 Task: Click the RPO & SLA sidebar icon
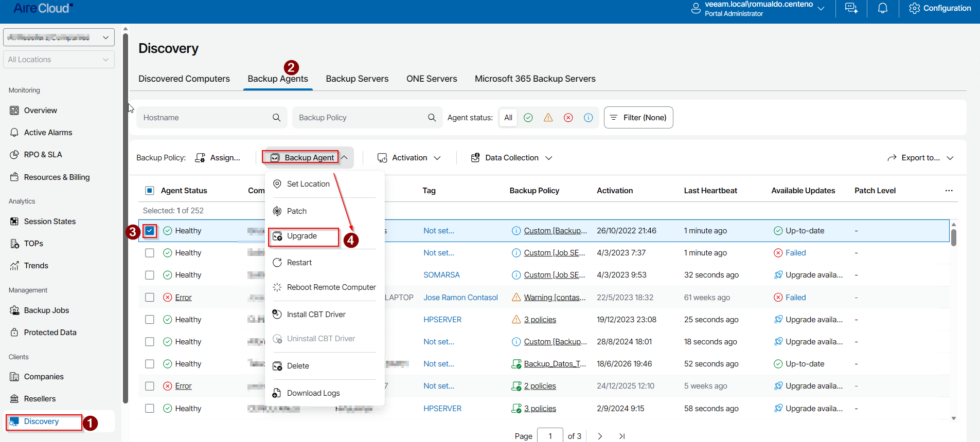point(14,155)
